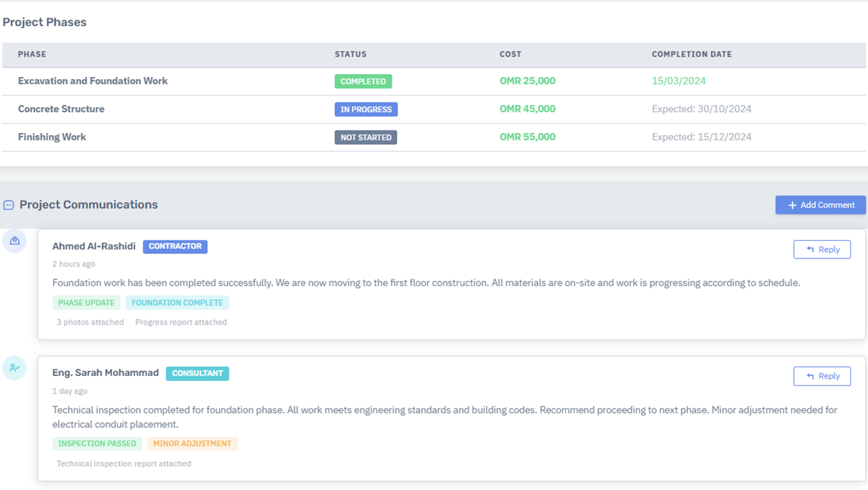
Task: Click Ahmed Al-Rashidi's contractor avatar icon
Action: point(14,241)
